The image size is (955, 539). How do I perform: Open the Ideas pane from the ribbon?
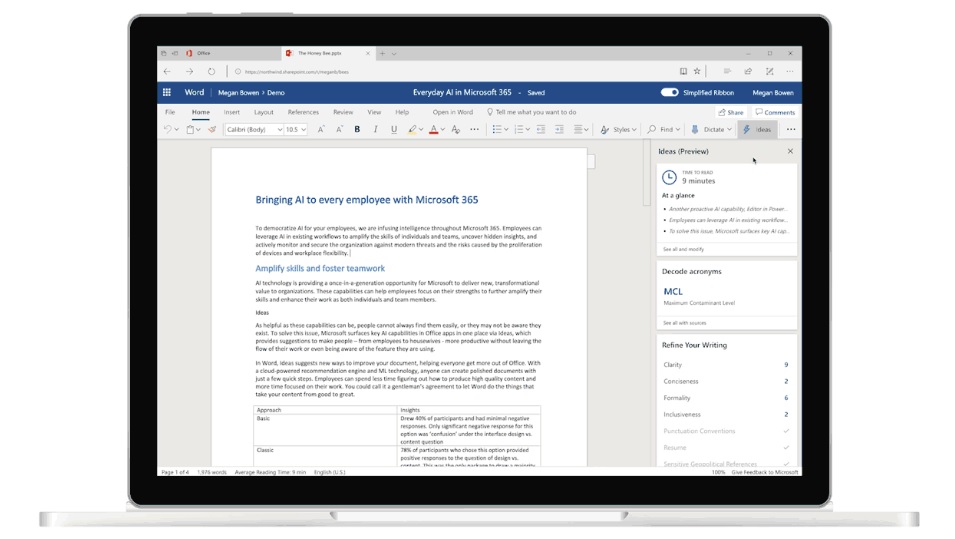[757, 130]
